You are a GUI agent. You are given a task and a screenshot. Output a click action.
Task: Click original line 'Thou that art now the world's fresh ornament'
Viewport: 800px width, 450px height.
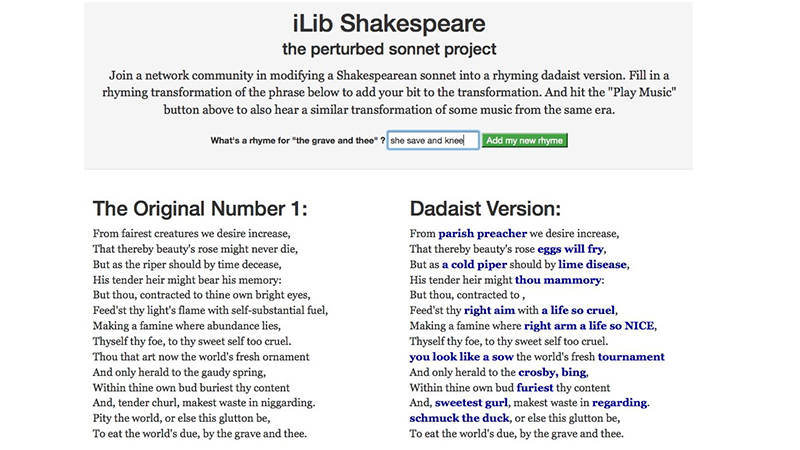[x=201, y=357]
